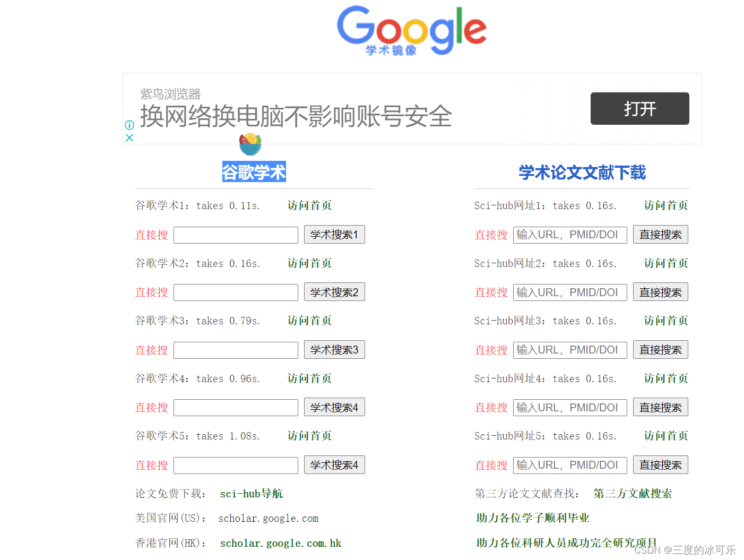Click 直接搜索 button for Sci-hub网址1

coord(660,234)
